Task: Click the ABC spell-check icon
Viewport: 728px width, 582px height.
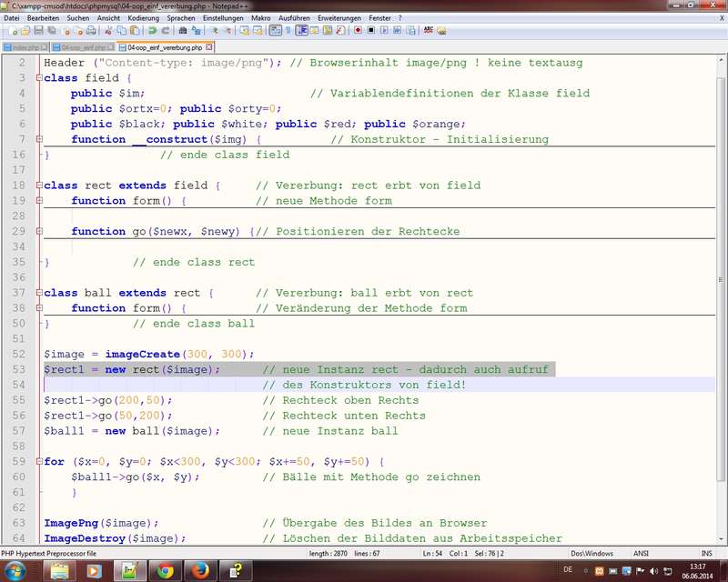Action: (x=429, y=30)
